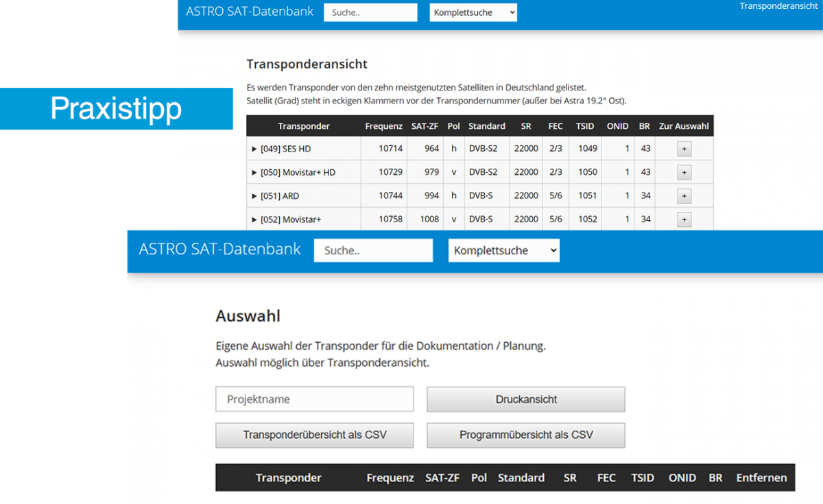Screen dimensions: 823x504
Task: Click TSID value 1049
Action: click(x=588, y=149)
